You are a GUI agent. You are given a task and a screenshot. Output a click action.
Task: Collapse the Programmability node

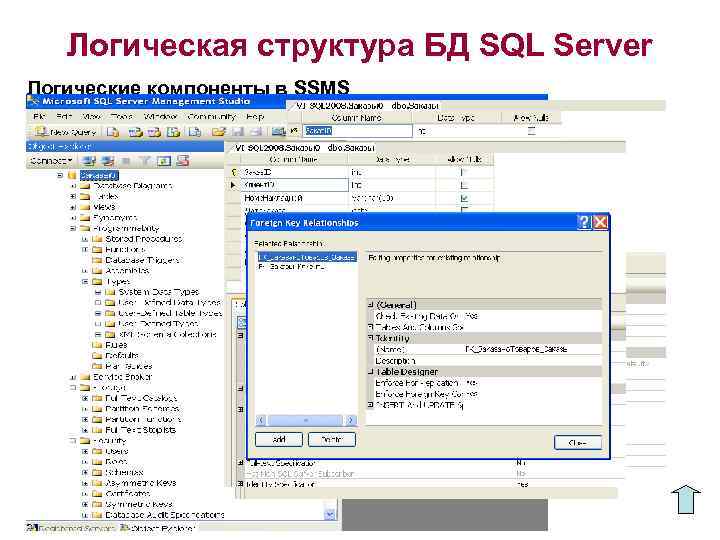[x=73, y=228]
